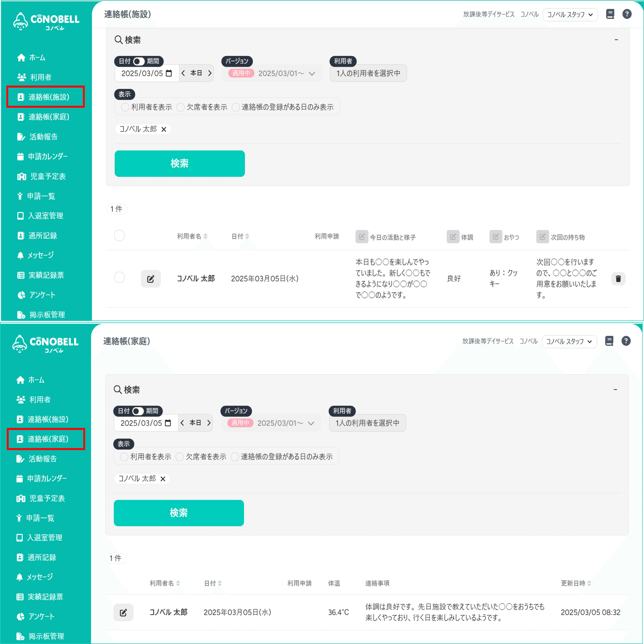Select the アンケート sidebar icon
The width and height of the screenshot is (644, 644).
21,295
